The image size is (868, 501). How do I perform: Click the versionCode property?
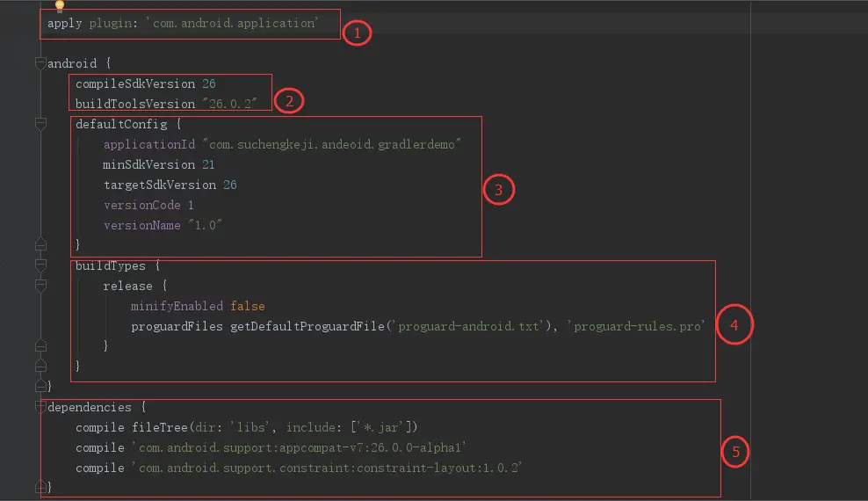click(x=142, y=205)
